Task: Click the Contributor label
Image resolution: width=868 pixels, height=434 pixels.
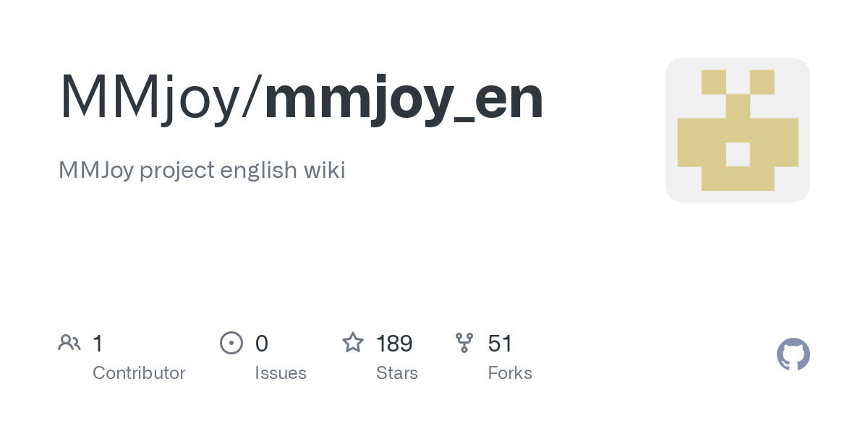Action: 139,373
